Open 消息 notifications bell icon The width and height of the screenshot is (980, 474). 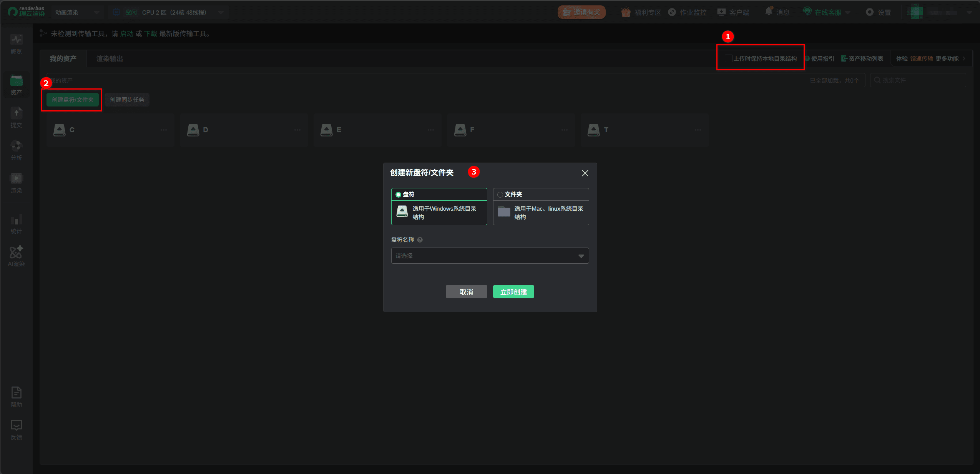tap(769, 12)
